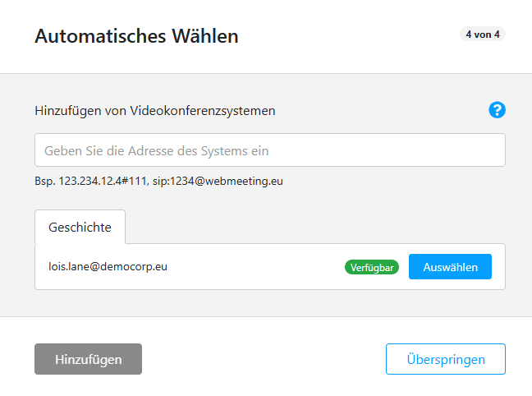Click the green Verfügbar status badge
Screen dimensions: 532x396
click(x=372, y=267)
